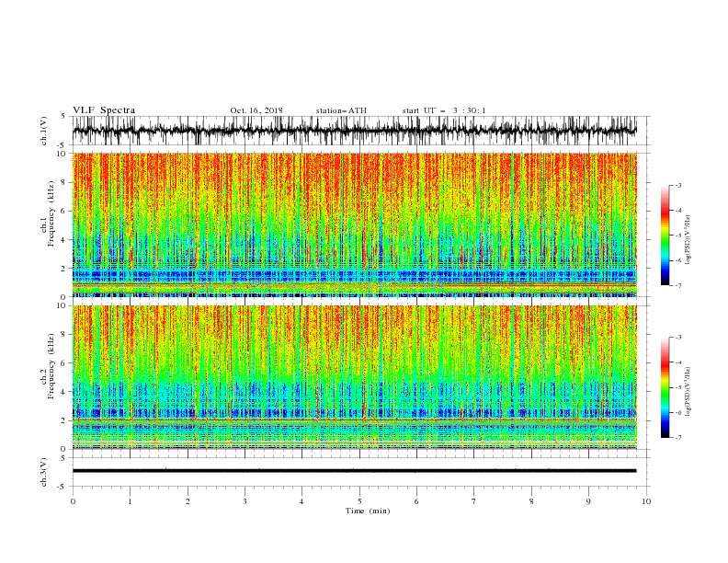The height and width of the screenshot is (563, 728).
Task: Click the "0" tick on the time axis
Action: [73, 501]
